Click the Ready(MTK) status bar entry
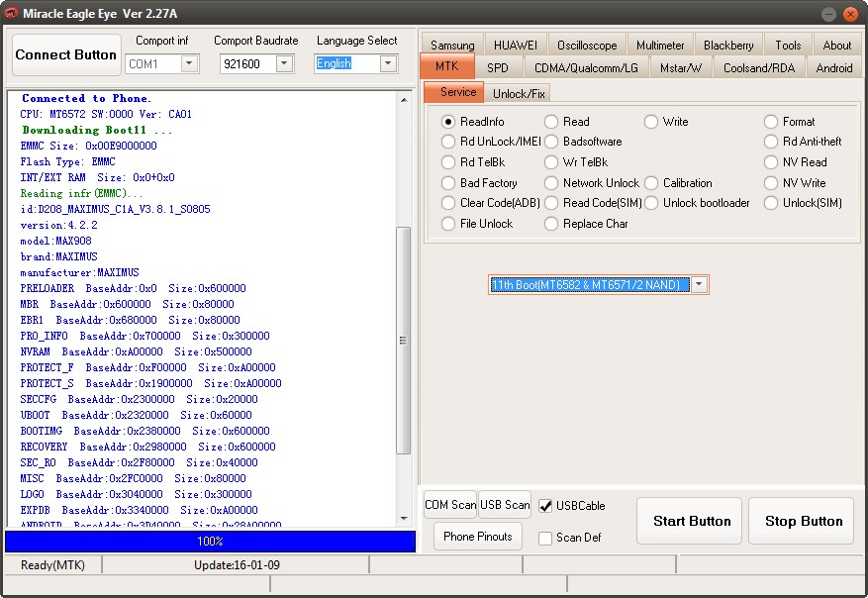Image resolution: width=868 pixels, height=598 pixels. 52,564
